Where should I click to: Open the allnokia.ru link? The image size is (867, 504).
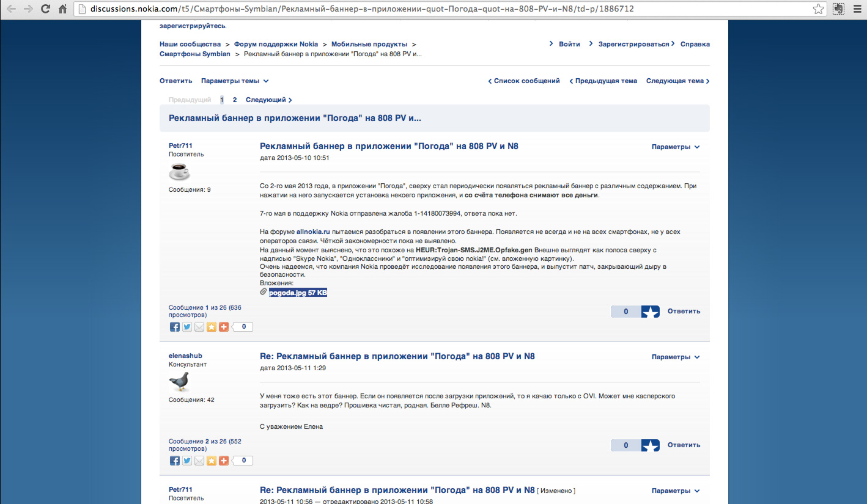pyautogui.click(x=313, y=232)
